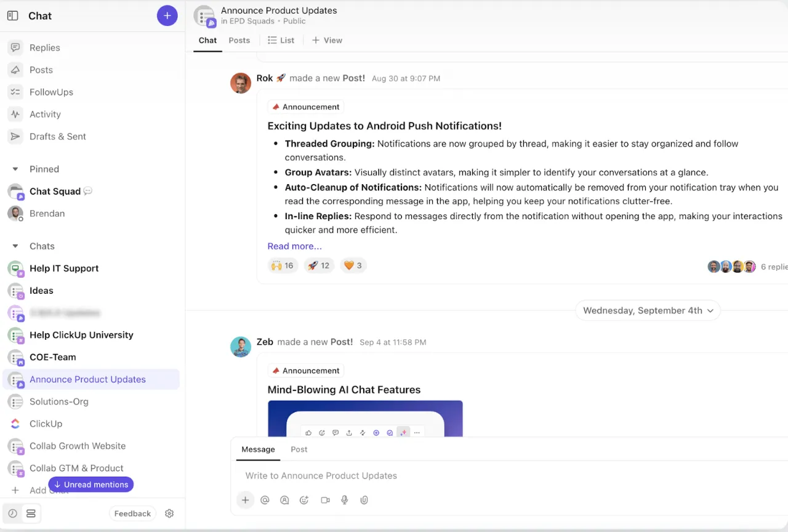Open chat settings gear icon
The width and height of the screenshot is (788, 532).
click(x=169, y=514)
